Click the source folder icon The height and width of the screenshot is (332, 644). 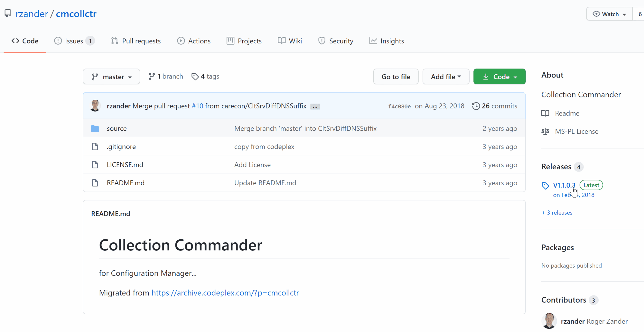95,129
